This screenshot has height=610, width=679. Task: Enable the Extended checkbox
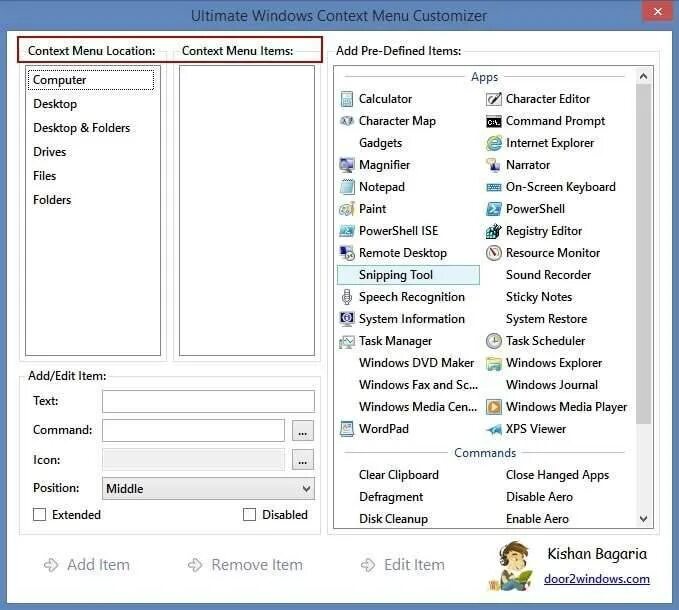[x=39, y=515]
